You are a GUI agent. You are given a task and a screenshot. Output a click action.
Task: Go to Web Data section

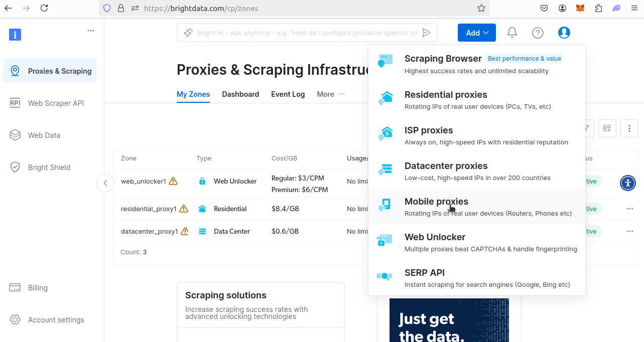(x=50, y=135)
